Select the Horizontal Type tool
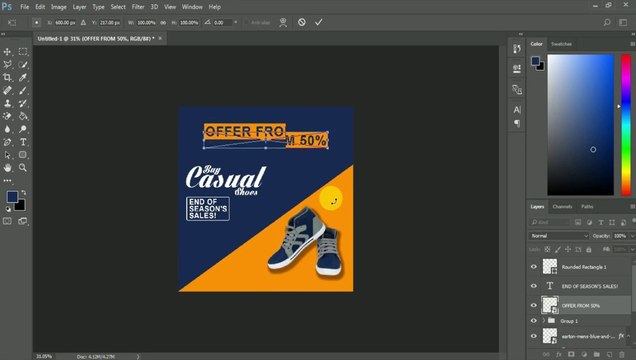This screenshot has height=360, width=636. click(x=23, y=142)
